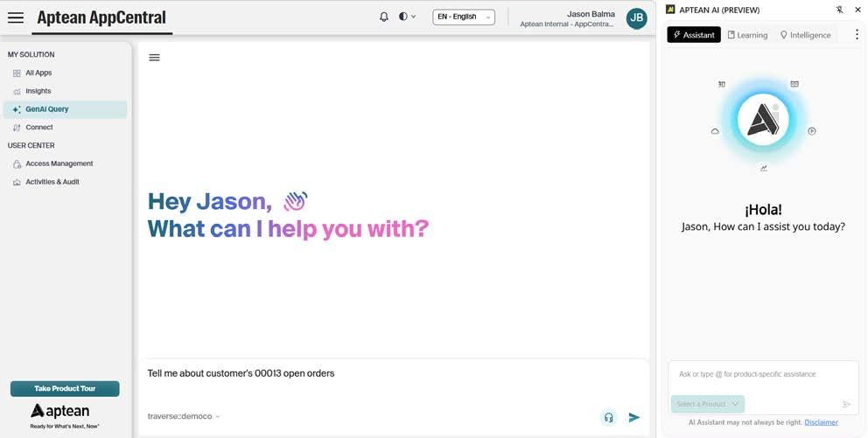The height and width of the screenshot is (438, 868).
Task: Open the main hamburger menu beside Aptean AppCentral
Action: [x=16, y=17]
